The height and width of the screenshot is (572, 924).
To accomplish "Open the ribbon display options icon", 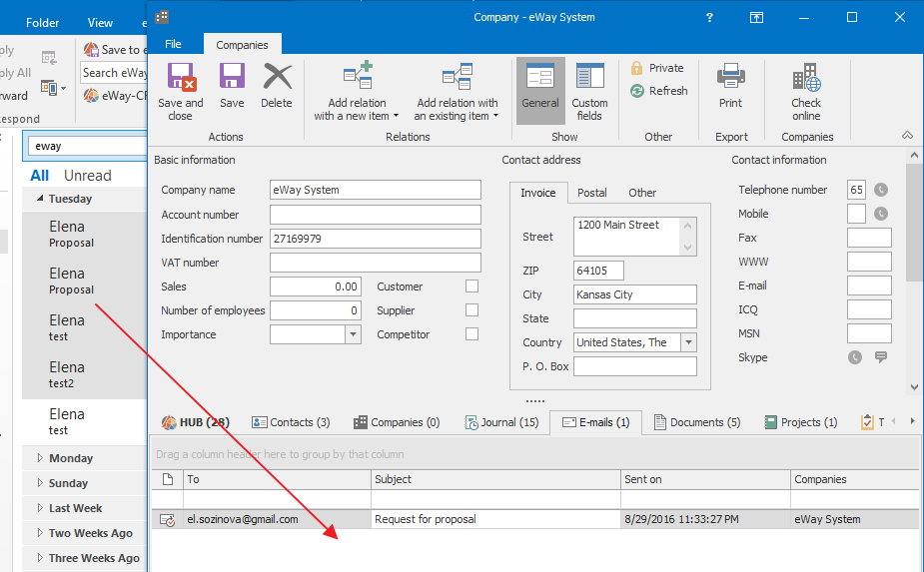I will (x=756, y=17).
